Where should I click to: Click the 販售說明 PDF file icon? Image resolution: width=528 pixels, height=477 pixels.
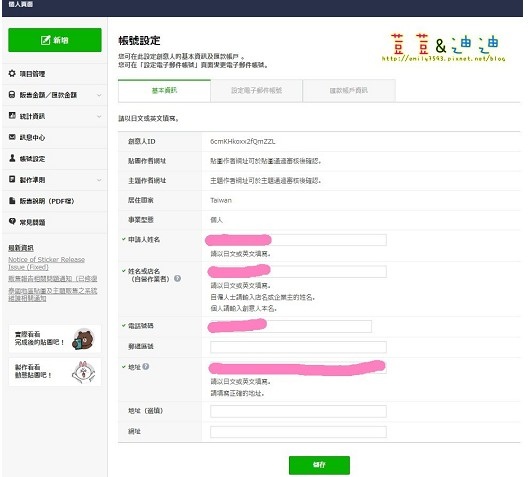coord(12,201)
